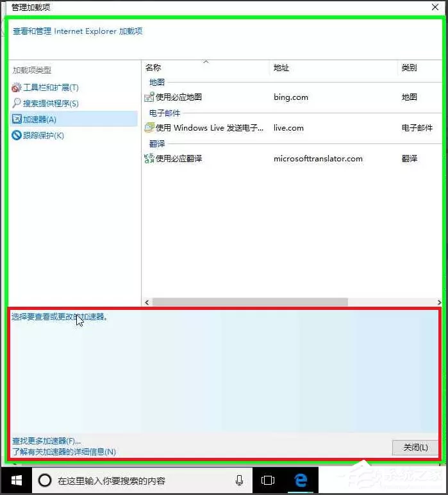Click the microsofttranslator.com address cell
This screenshot has height=495, width=448.
coord(318,158)
